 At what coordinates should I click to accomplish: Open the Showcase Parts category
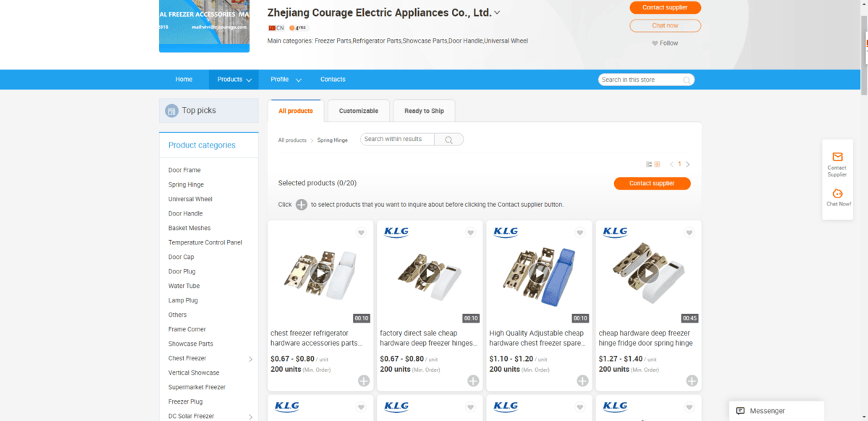[191, 344]
